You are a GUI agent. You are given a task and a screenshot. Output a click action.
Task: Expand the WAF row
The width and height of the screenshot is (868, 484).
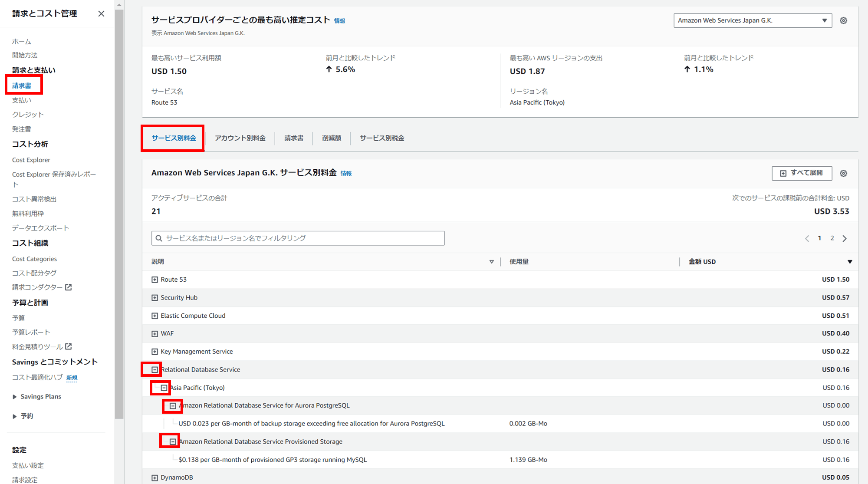click(x=155, y=334)
